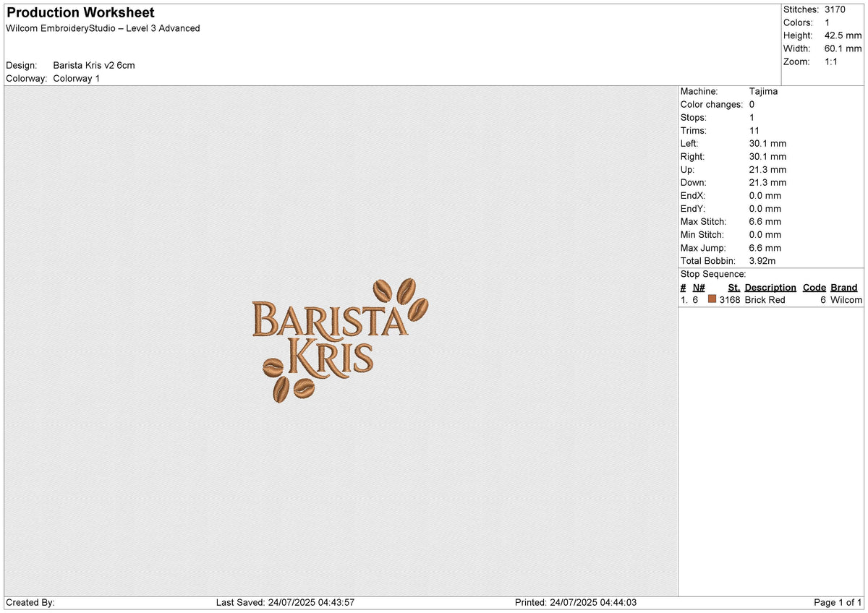Click the 'Wilcom' brand cell
The height and width of the screenshot is (613, 868).
tap(846, 299)
